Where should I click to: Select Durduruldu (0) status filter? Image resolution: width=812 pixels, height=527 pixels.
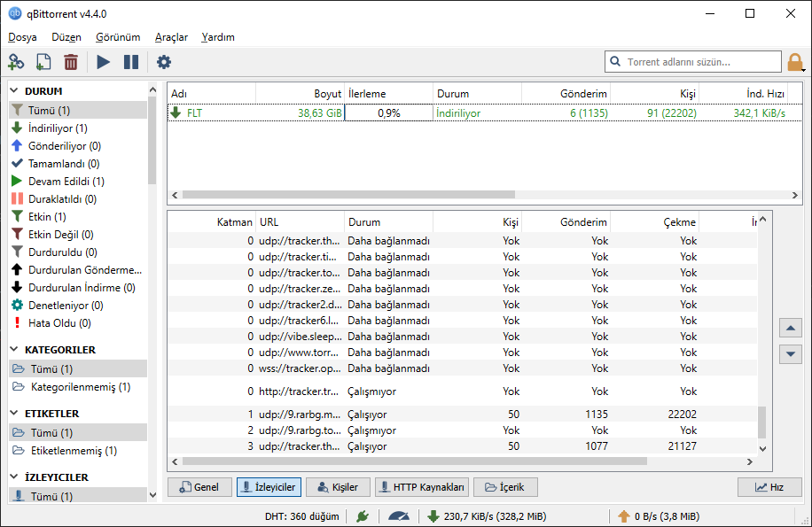tap(78, 252)
